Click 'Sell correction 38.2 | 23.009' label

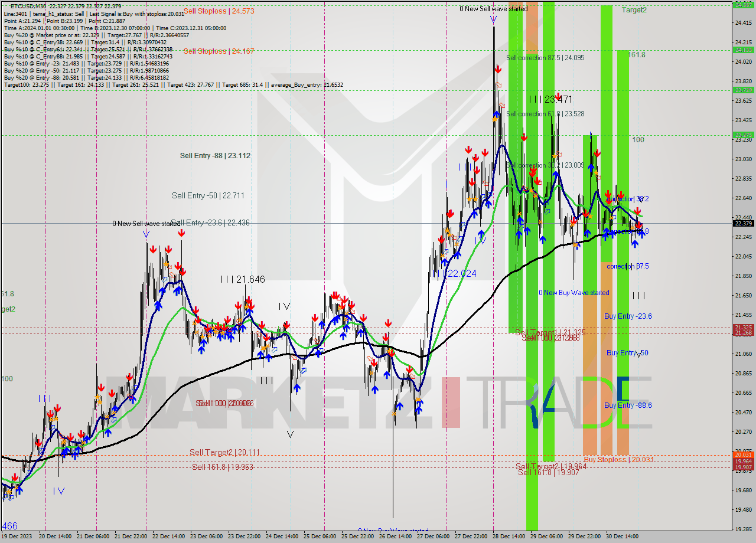[545, 165]
